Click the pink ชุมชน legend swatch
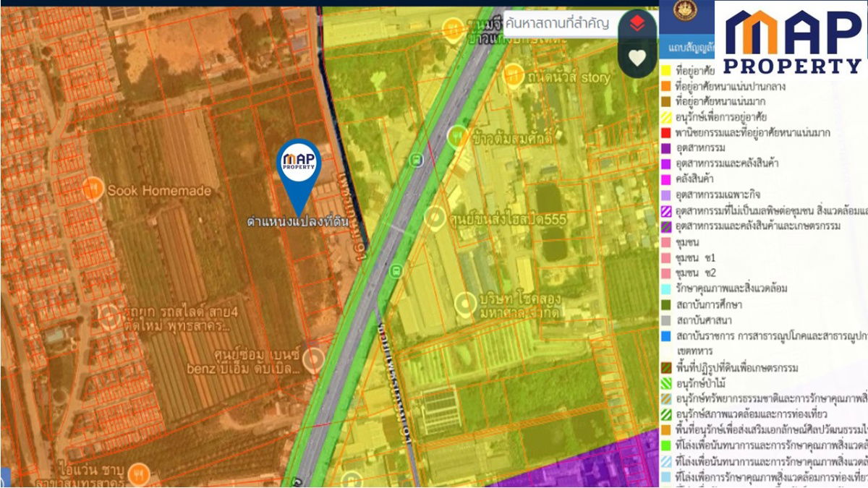This screenshot has height=488, width=868. pos(665,242)
